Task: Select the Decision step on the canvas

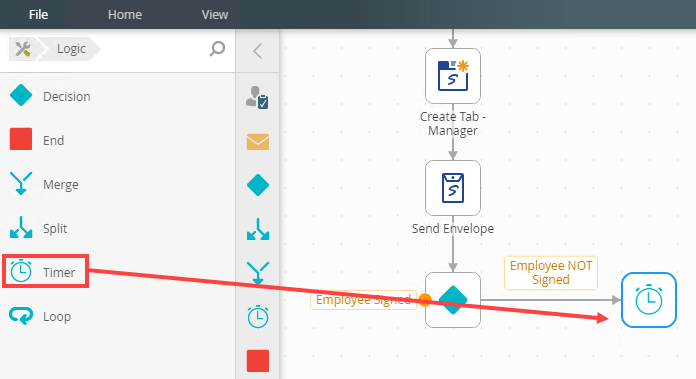Action: coord(453,300)
